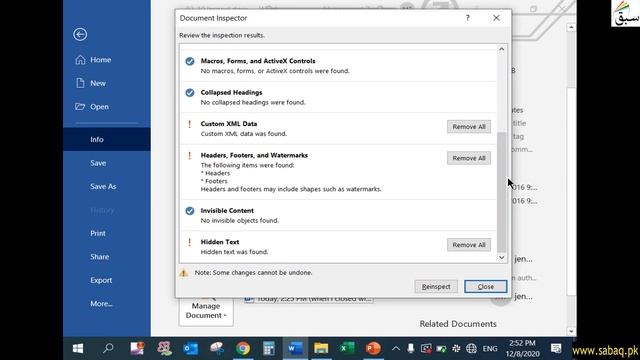Click the Invisible Content checkmark icon
Viewport: 640px width, 360px height.
point(190,211)
